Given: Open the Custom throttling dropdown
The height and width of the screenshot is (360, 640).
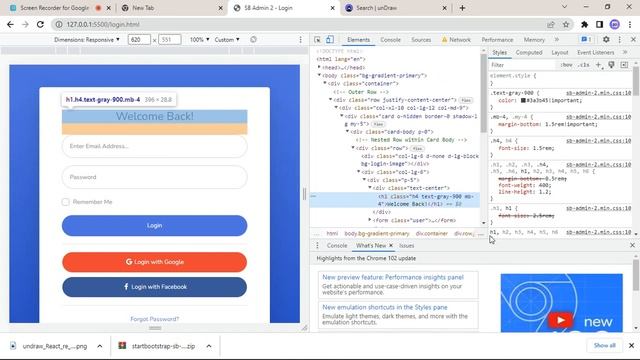Looking at the screenshot, I should pos(227,40).
